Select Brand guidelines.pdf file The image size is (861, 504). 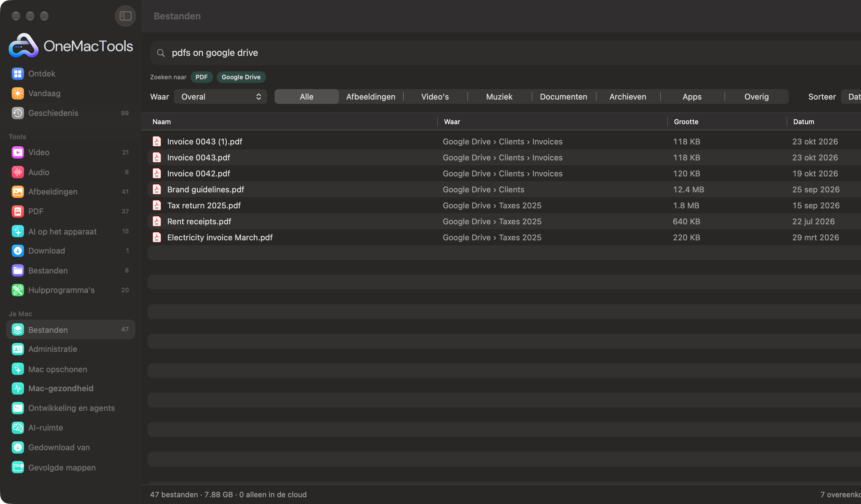[504, 190]
